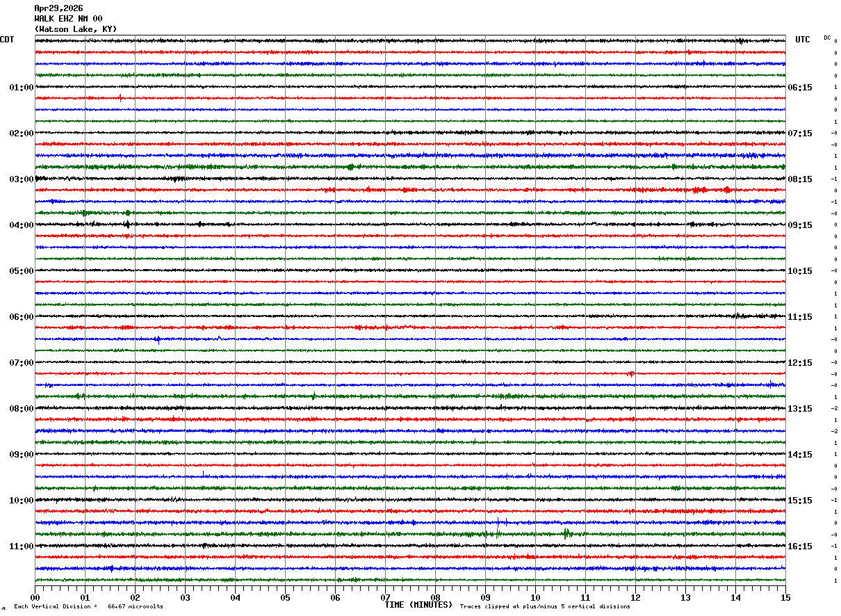Click minute axis tick label '09'

(485, 597)
